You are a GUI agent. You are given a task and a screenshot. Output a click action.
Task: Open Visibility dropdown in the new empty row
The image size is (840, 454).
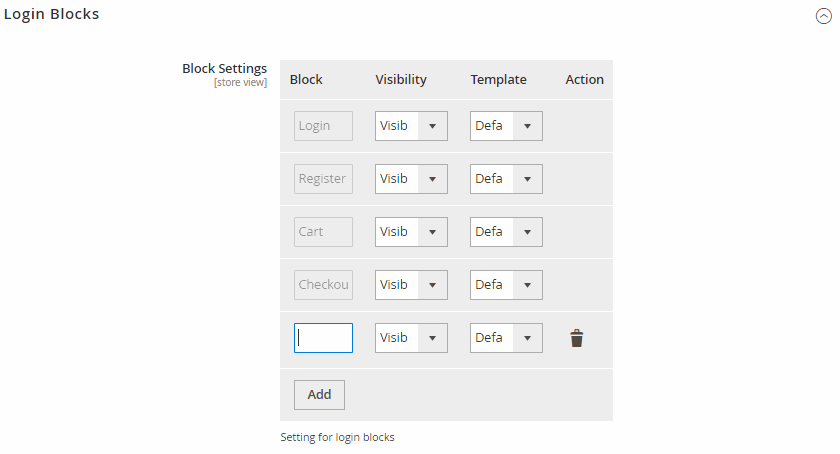[411, 338]
